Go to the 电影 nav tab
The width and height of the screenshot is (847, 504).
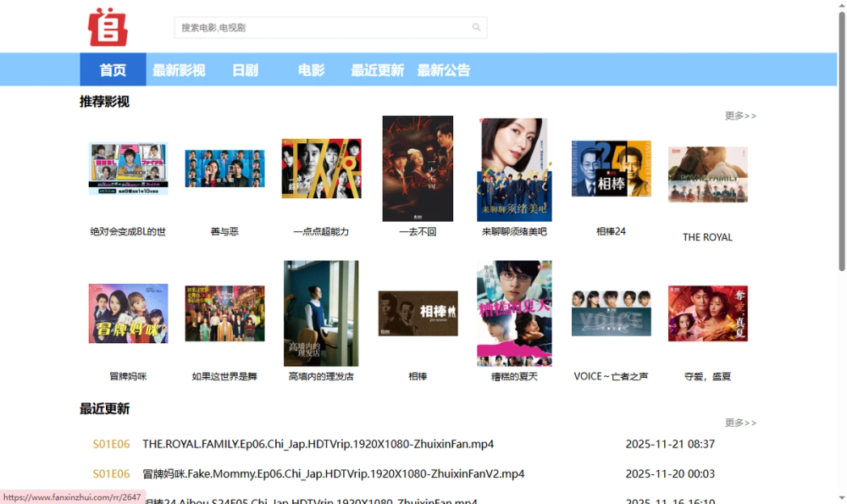click(x=311, y=69)
